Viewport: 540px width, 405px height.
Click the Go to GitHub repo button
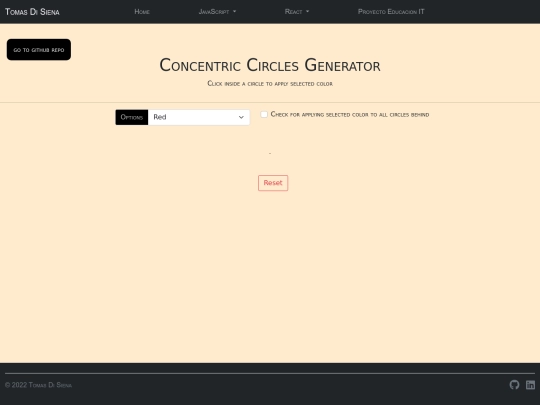[39, 50]
